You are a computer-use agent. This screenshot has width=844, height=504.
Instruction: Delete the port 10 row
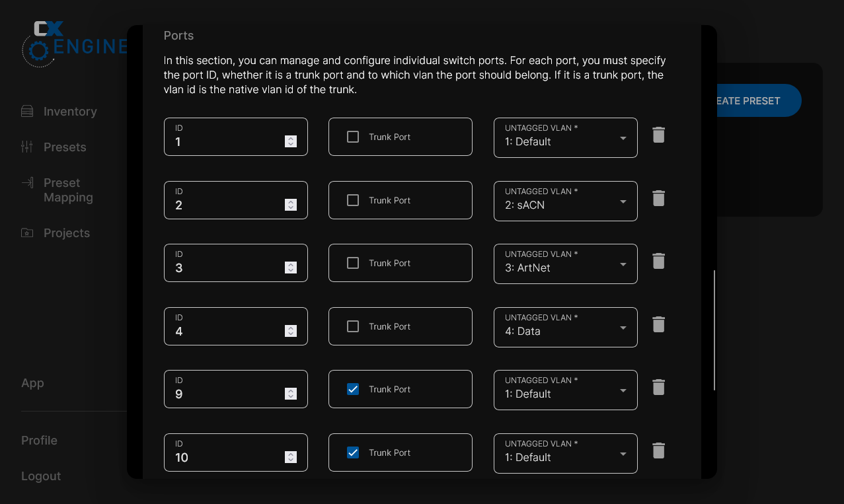click(x=658, y=450)
